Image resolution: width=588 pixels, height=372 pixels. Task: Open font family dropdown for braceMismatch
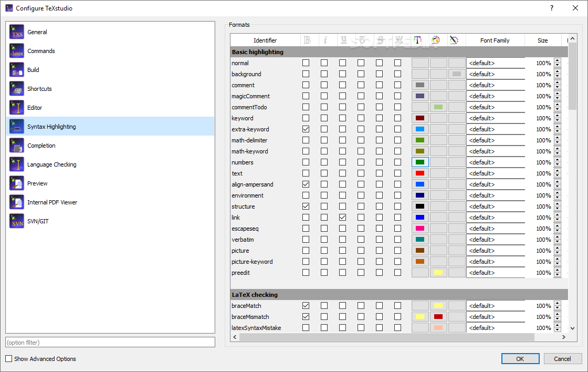[x=496, y=317]
